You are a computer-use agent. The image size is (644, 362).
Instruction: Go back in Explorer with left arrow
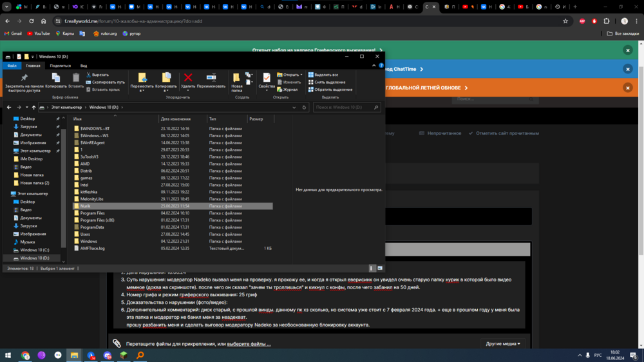pyautogui.click(x=9, y=107)
